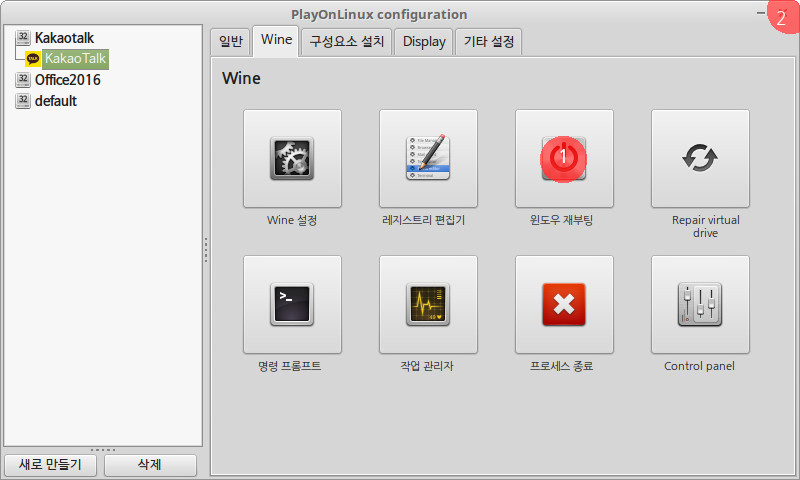Image resolution: width=800 pixels, height=480 pixels.
Task: Click 프로세스 종료 red X icon
Action: [564, 305]
